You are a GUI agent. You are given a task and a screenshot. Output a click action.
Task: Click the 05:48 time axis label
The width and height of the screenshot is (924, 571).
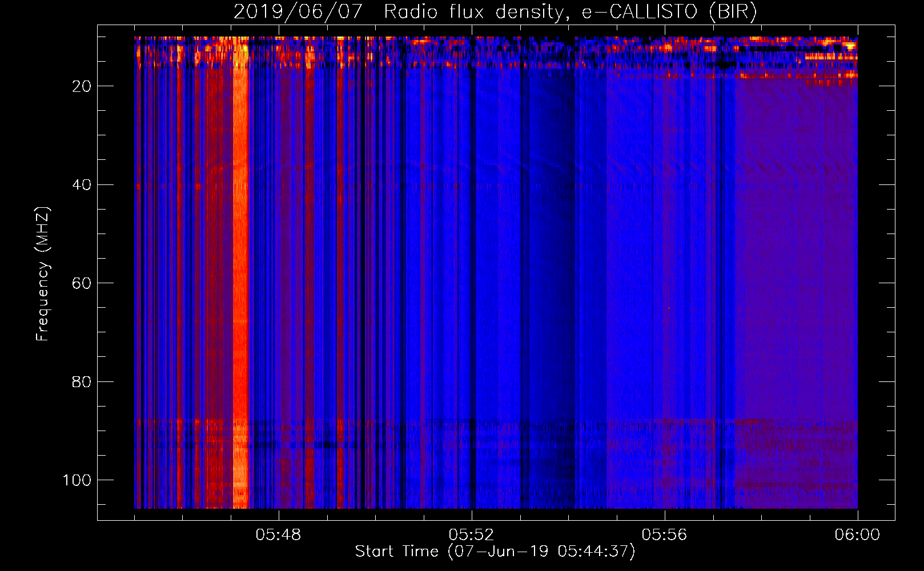point(279,535)
